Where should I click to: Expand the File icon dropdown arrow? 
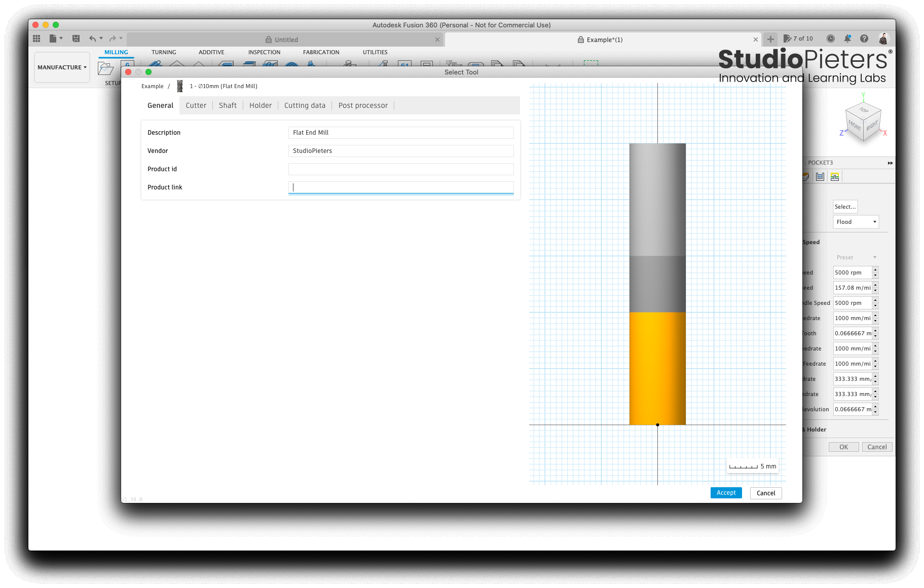61,38
